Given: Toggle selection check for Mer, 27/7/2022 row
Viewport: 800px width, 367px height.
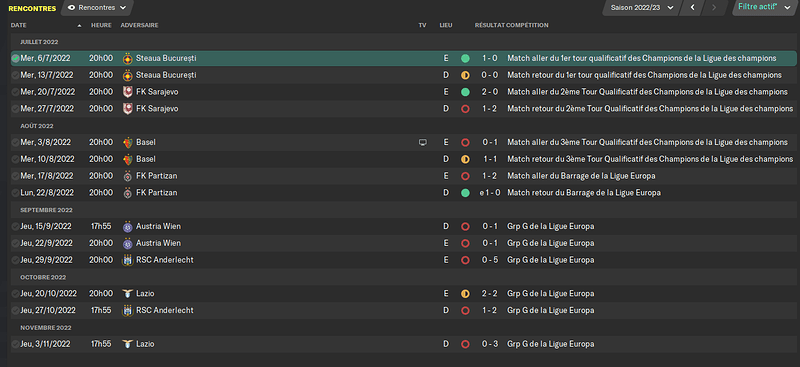Looking at the screenshot, I should (x=15, y=109).
